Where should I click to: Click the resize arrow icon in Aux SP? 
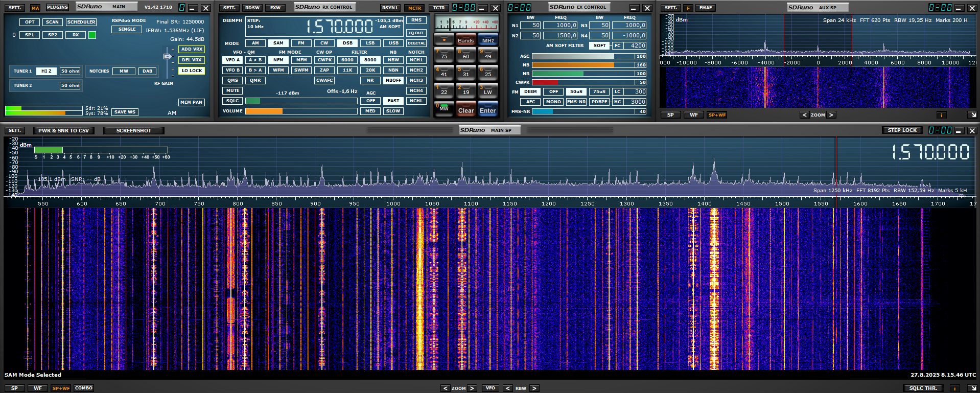click(x=972, y=115)
